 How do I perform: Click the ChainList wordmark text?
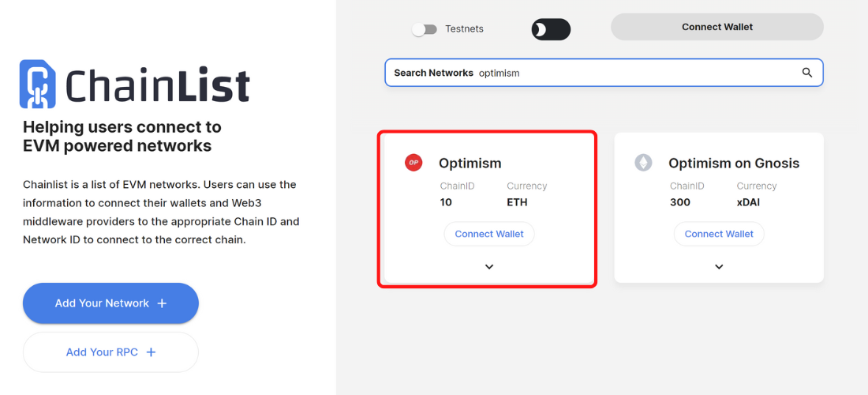[158, 85]
